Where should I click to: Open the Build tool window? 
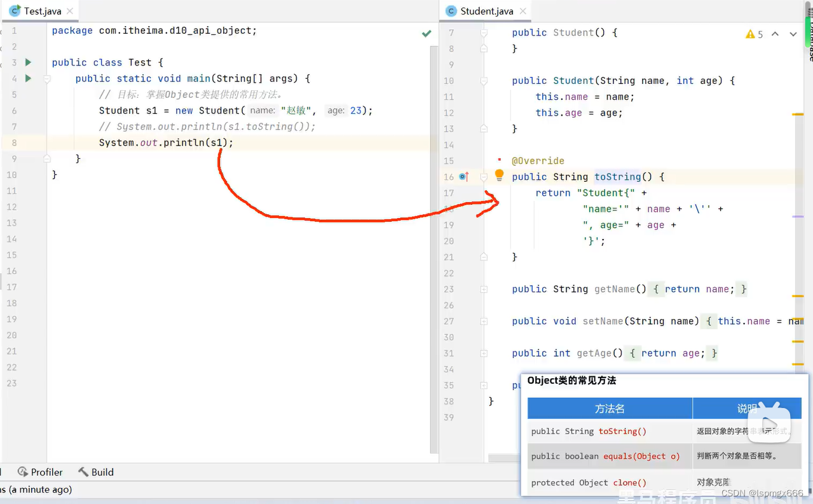coord(96,472)
